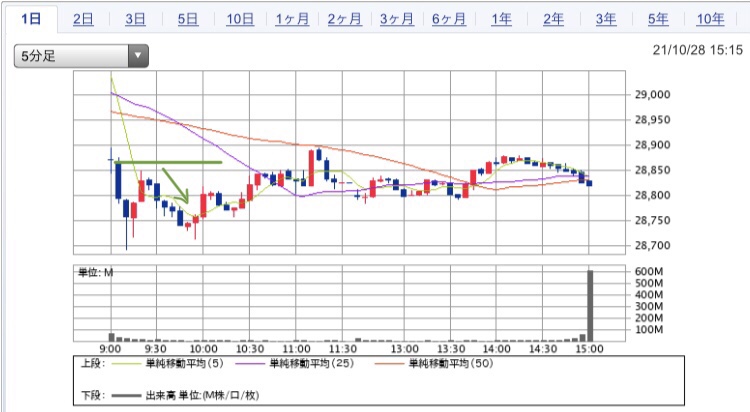Click the 10:00 time axis label
750x412 pixels.
[x=203, y=349]
